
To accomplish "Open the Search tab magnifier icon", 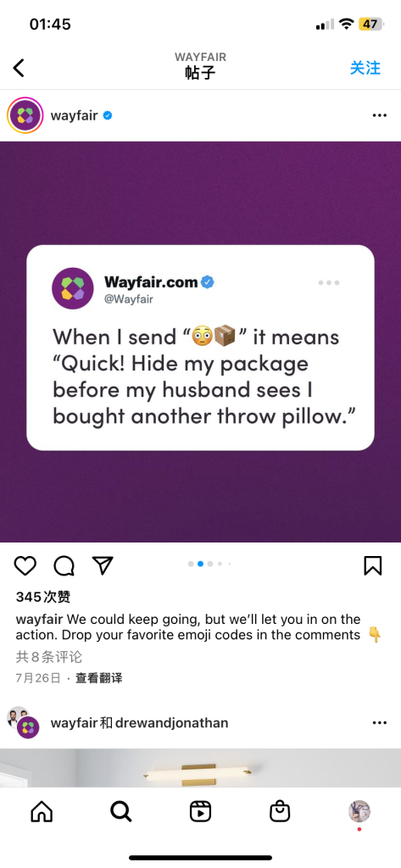I will (120, 811).
